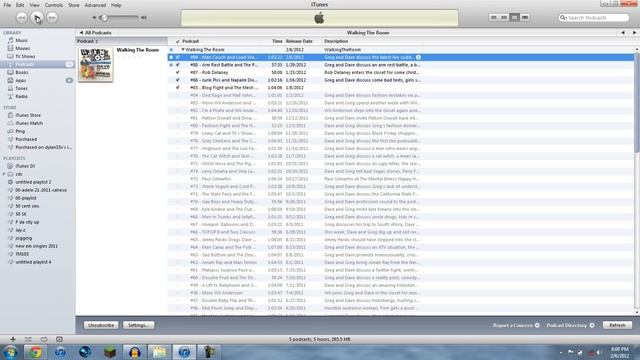Open Tones library in sidebar
640x360 pixels.
pos(21,88)
